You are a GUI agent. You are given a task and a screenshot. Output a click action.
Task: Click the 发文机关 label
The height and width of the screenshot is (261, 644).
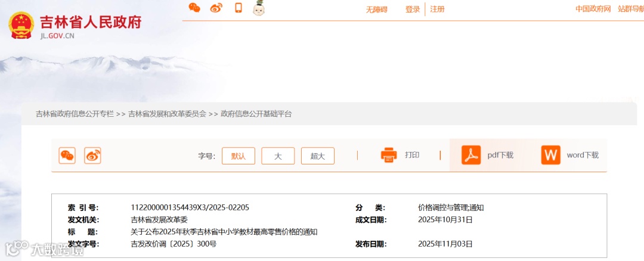pos(83,219)
